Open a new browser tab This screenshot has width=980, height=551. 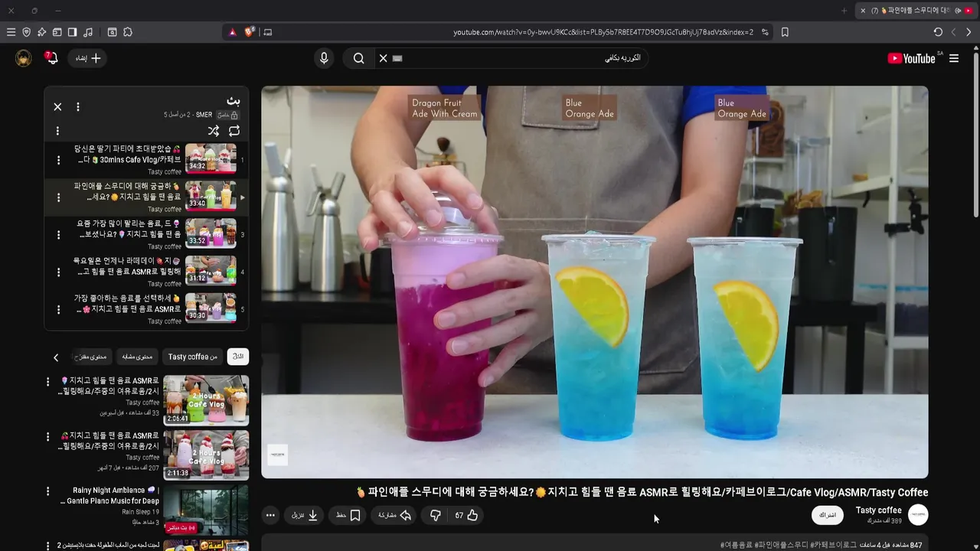pos(844,11)
